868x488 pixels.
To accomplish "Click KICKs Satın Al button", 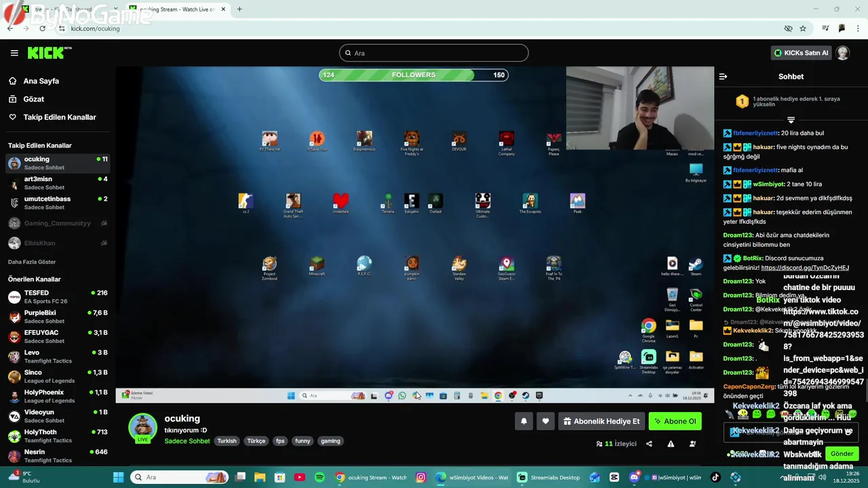I will tap(801, 53).
